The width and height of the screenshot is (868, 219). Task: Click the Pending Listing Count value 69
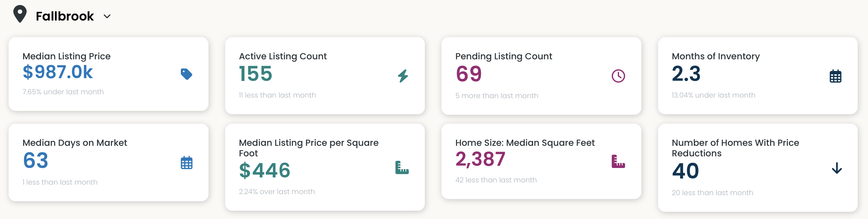click(x=469, y=74)
